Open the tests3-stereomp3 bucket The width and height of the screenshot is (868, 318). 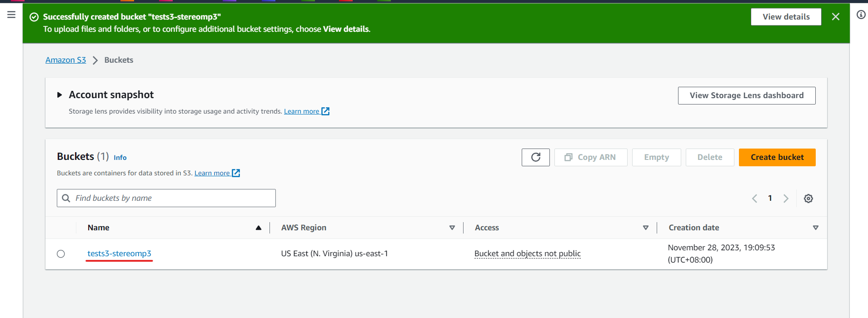click(119, 253)
